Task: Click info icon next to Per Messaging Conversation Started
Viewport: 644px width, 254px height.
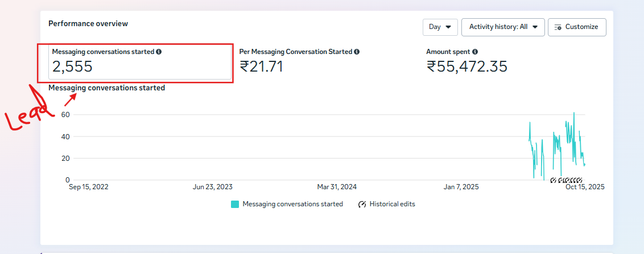Action: point(357,52)
